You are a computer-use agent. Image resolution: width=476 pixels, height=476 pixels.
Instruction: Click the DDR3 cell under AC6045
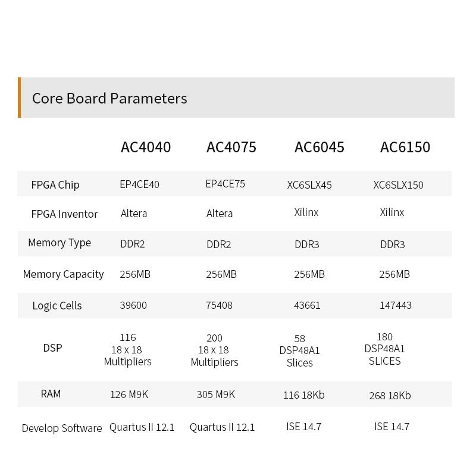coord(307,245)
